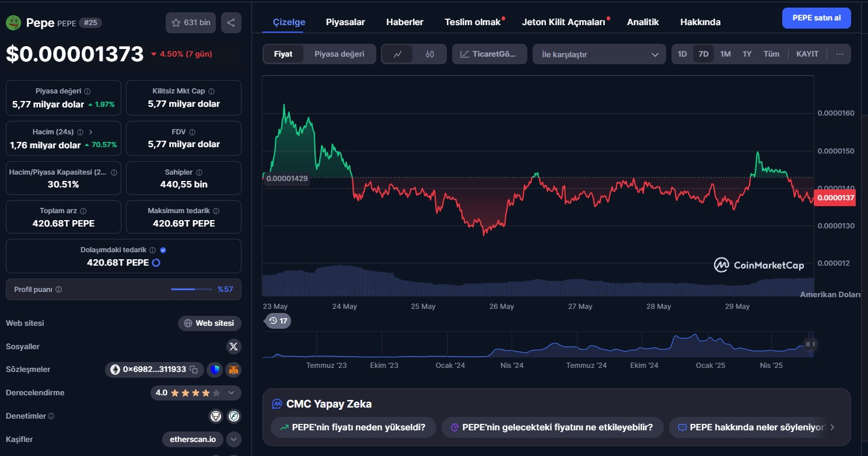Toggle the KAYIT log scale
Image resolution: width=868 pixels, height=456 pixels.
[807, 54]
